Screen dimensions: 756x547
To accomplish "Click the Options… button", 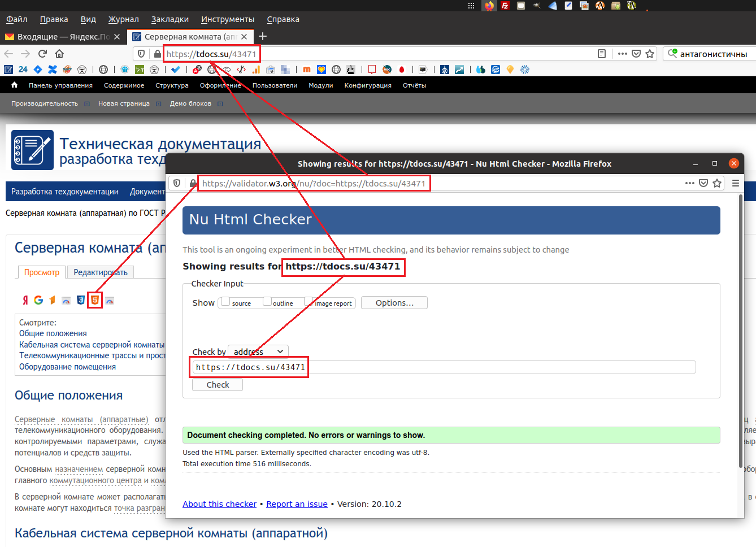I will coord(394,303).
